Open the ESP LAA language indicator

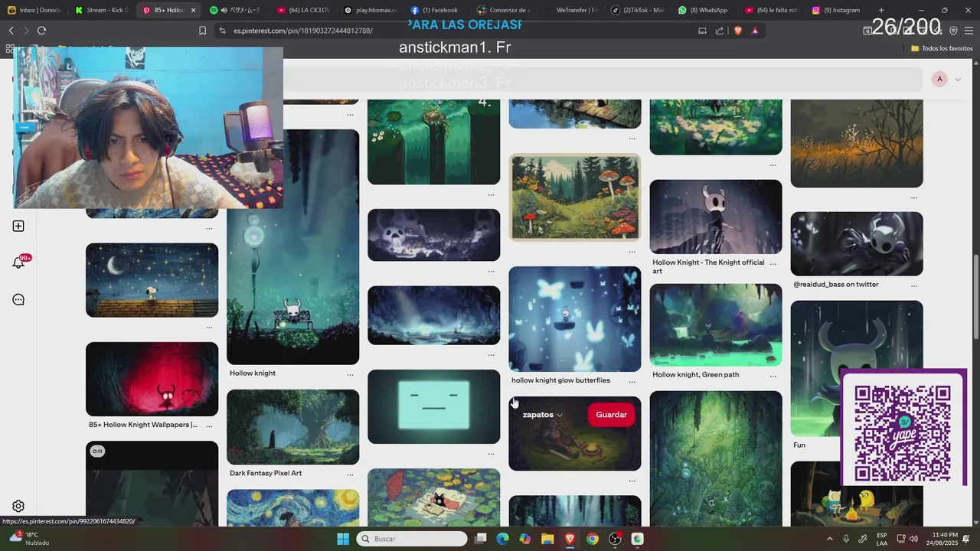point(882,539)
